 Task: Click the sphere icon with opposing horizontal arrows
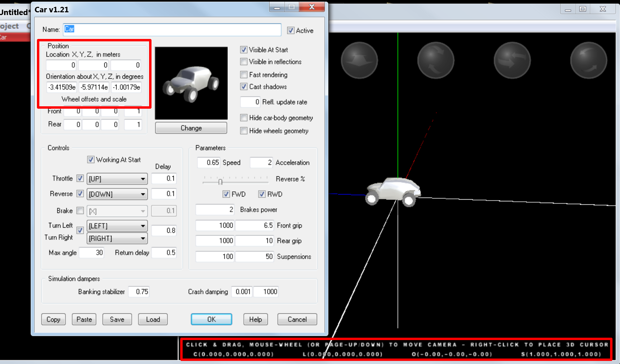coord(512,60)
